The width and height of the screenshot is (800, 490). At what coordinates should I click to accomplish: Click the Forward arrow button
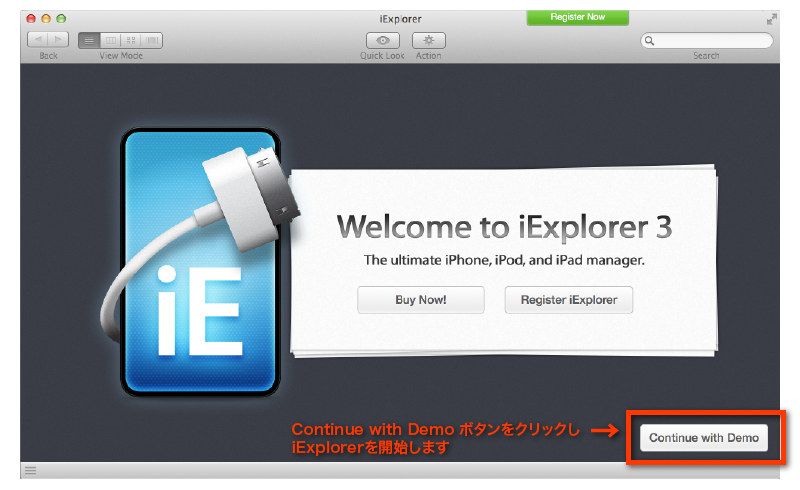pos(58,40)
